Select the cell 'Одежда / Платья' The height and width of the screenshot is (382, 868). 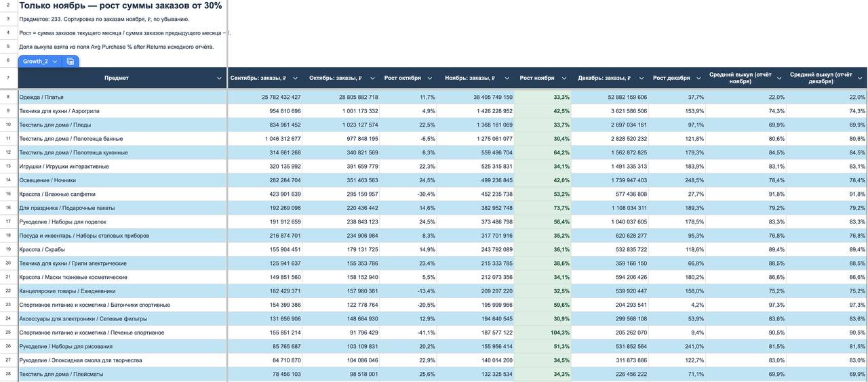(x=122, y=98)
